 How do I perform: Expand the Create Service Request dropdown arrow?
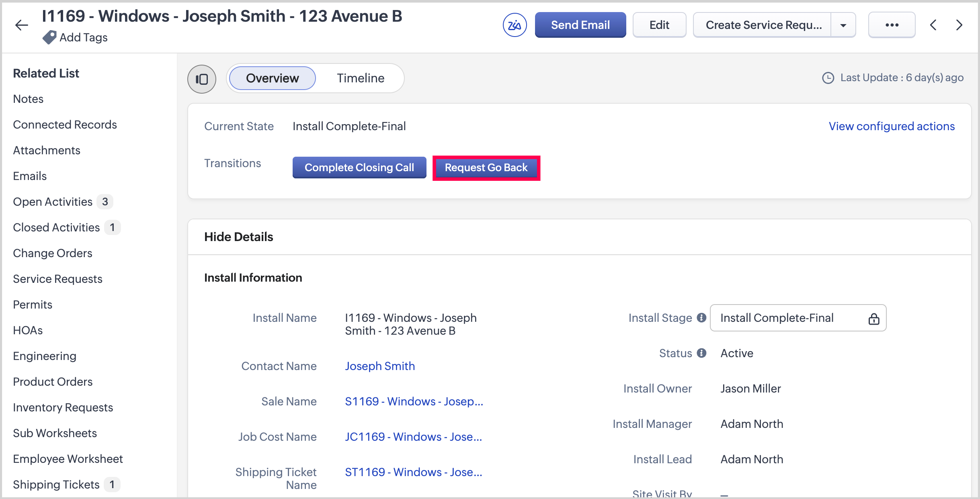click(x=843, y=25)
